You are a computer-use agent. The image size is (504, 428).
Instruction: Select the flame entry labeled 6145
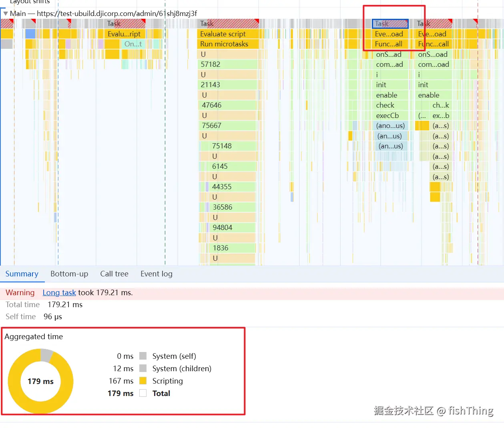(x=233, y=166)
